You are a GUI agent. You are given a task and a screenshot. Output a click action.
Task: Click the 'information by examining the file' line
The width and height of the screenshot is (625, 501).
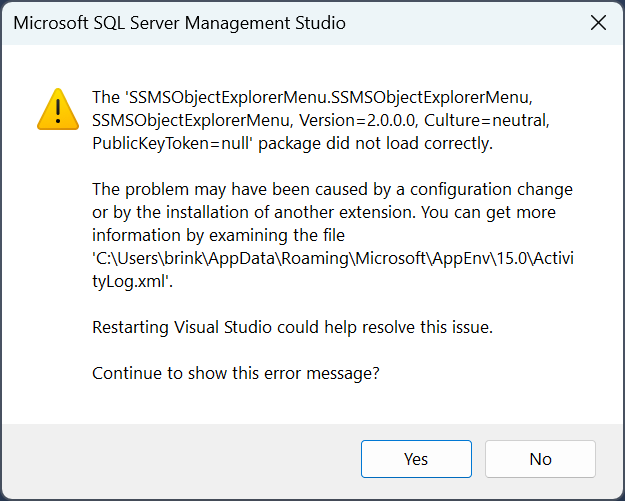[218, 236]
